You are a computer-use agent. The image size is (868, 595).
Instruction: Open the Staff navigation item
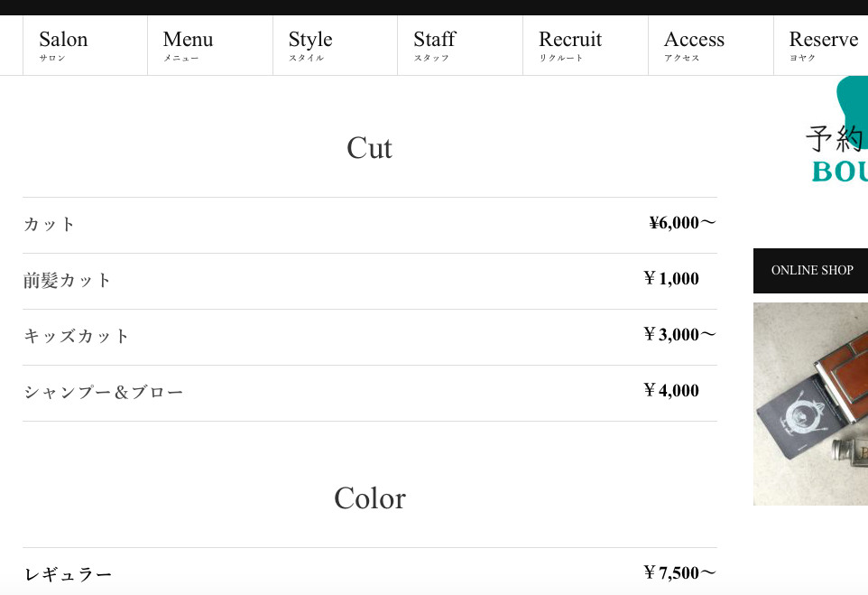[435, 45]
